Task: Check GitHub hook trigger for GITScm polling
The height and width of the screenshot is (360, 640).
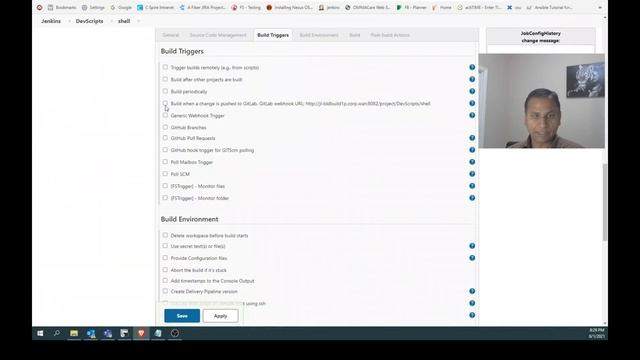Action: click(165, 150)
